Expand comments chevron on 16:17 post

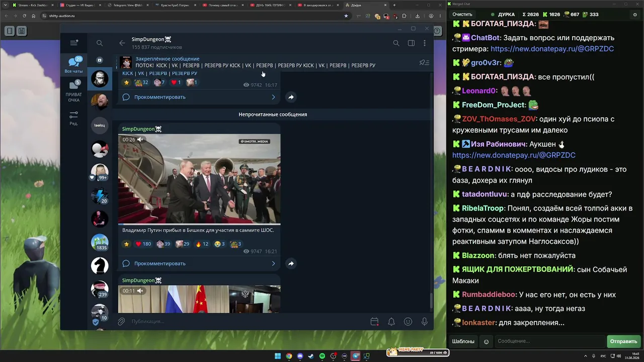273,97
